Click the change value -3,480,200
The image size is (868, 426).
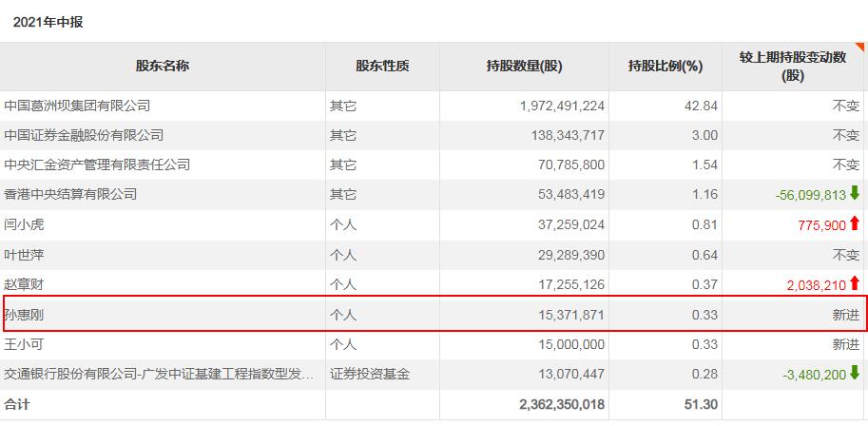[815, 375]
